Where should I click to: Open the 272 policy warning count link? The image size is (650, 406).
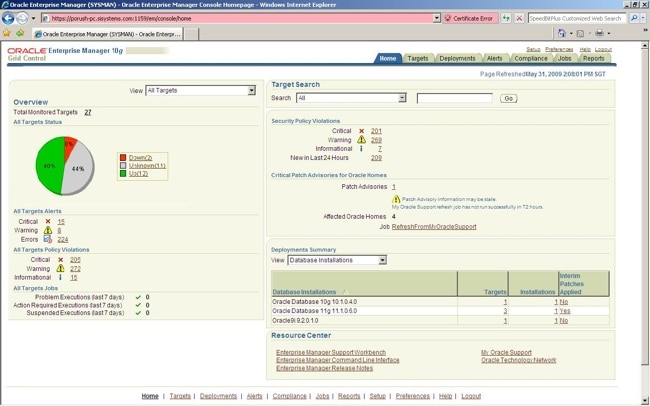[x=75, y=269]
